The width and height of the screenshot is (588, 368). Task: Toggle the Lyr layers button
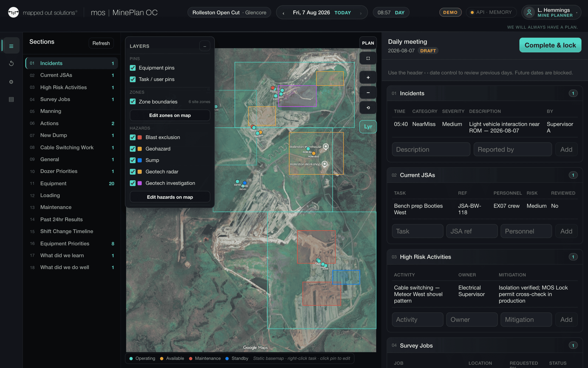coord(368,126)
